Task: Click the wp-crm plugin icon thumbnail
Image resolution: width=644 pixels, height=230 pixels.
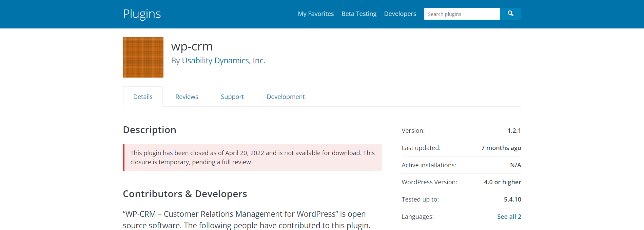Action: [x=143, y=57]
